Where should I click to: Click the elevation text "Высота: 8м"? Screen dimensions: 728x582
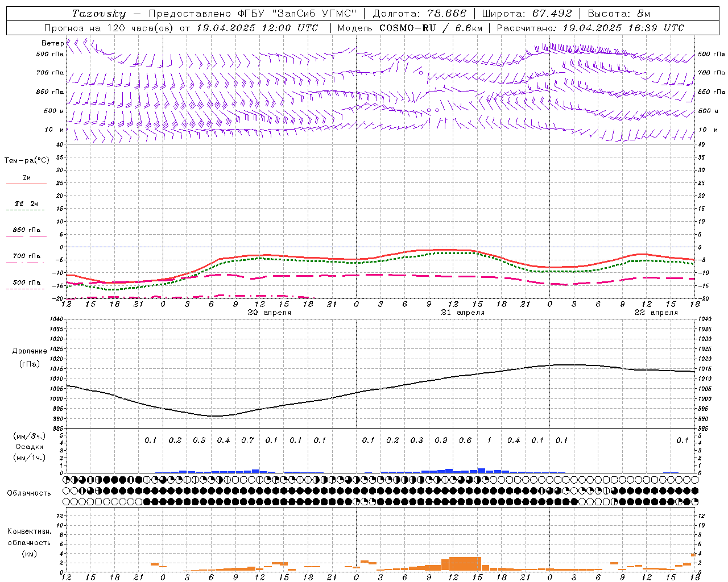pos(619,14)
